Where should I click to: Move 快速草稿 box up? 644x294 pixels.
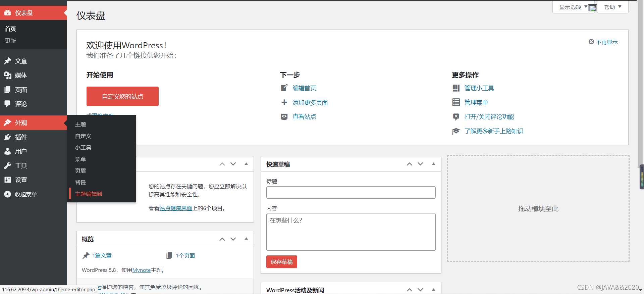[409, 164]
